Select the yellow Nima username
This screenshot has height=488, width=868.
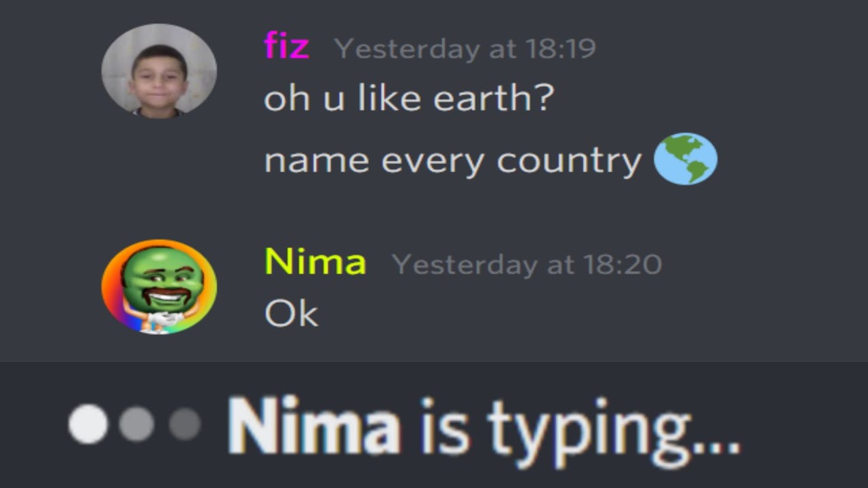[315, 262]
